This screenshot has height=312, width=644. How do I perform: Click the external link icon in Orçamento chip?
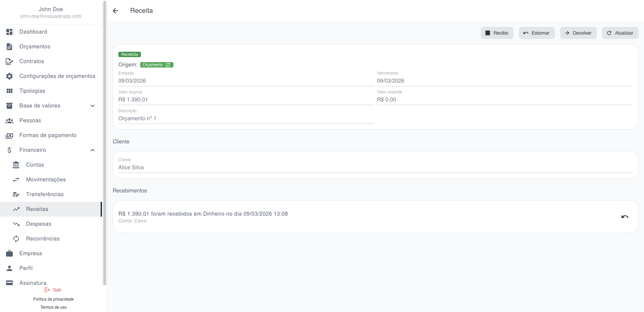pos(168,65)
